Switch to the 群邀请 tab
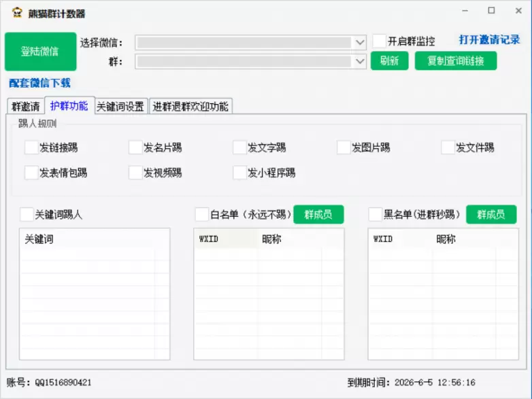532x399 pixels. coord(26,106)
